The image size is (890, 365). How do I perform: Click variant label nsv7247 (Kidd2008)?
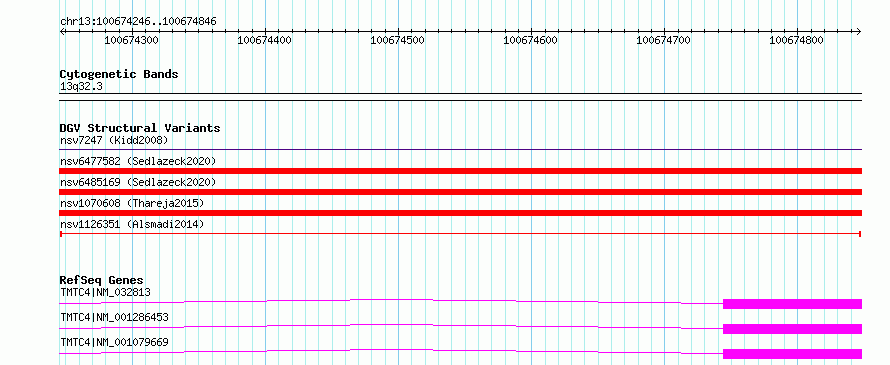tap(114, 140)
